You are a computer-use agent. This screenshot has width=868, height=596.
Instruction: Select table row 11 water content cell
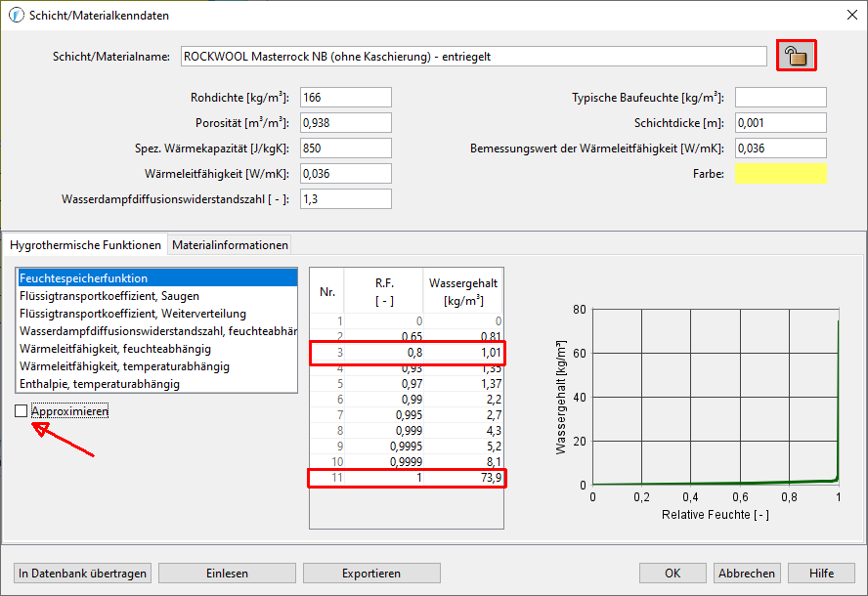tap(464, 478)
